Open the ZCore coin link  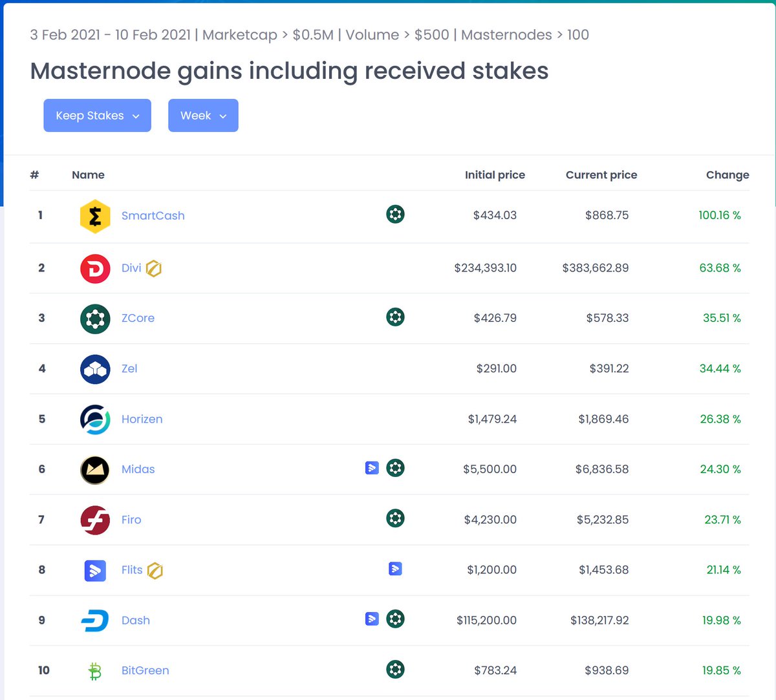[138, 319]
